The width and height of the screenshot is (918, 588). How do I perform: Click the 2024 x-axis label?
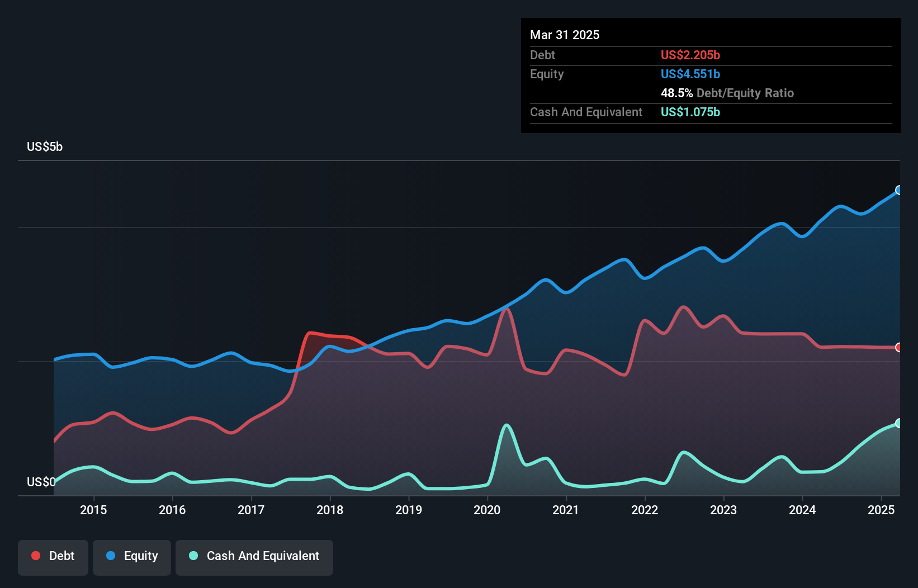click(x=802, y=510)
